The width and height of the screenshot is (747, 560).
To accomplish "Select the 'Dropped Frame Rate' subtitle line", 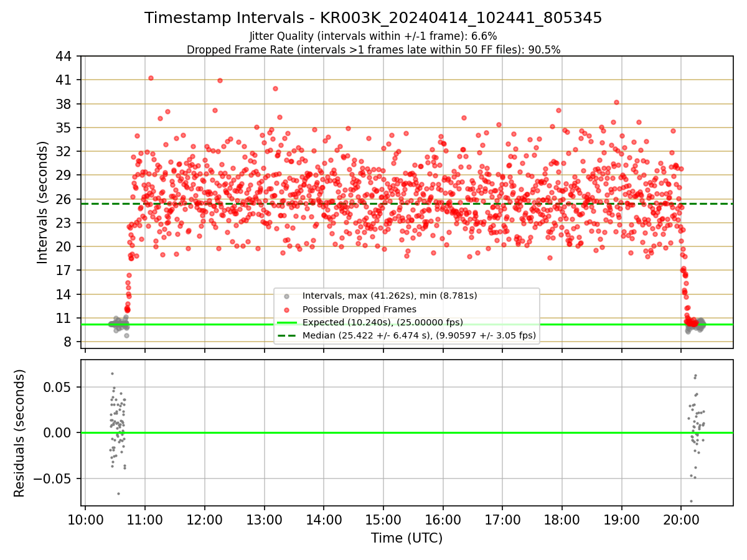I will [373, 50].
